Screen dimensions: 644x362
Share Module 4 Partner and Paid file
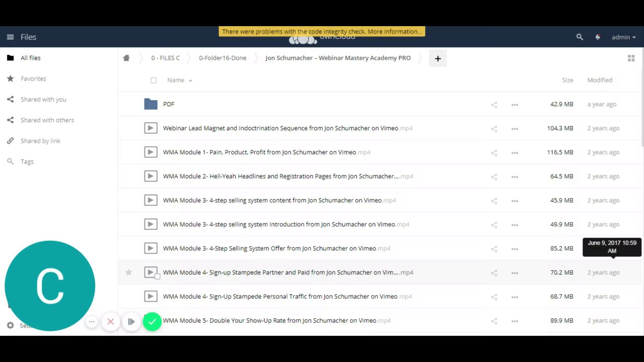click(494, 273)
